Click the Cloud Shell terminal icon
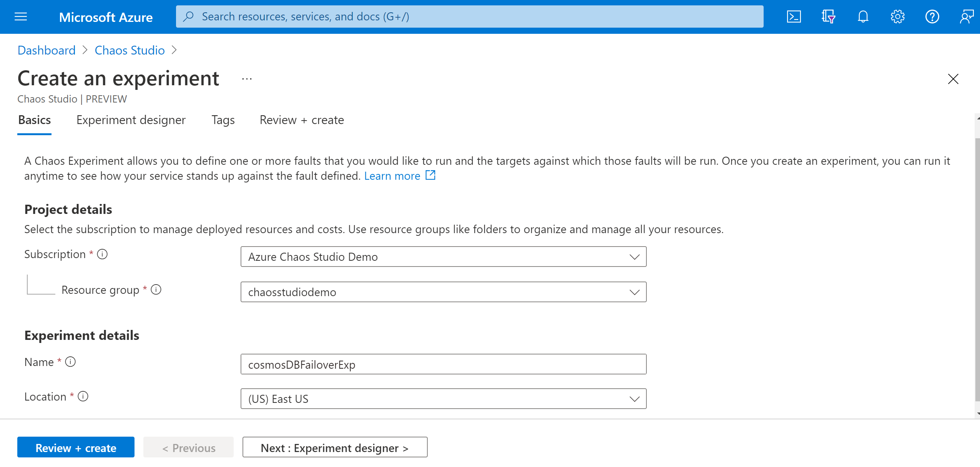Screen dimensions: 980x467 pos(794,16)
